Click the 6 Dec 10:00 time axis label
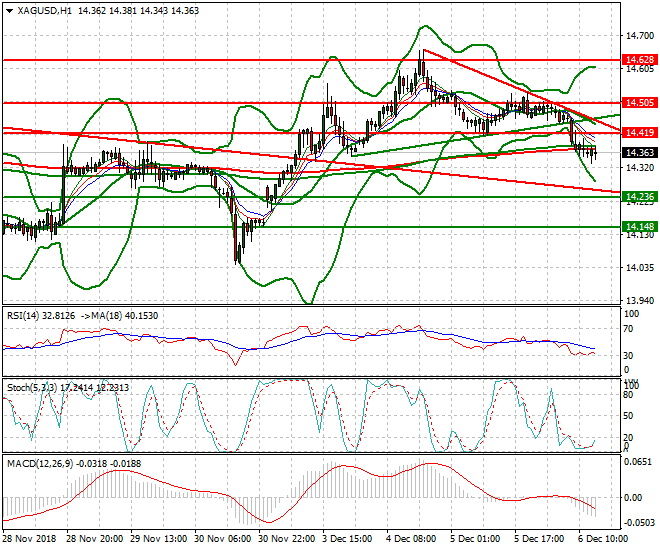The image size is (660, 550). pyautogui.click(x=603, y=539)
